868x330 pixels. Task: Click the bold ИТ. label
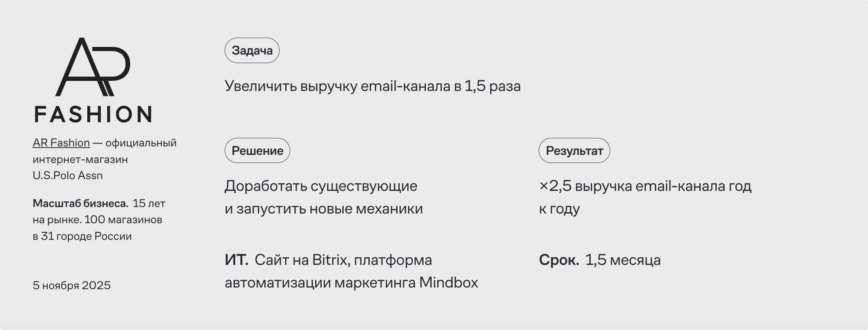(x=236, y=260)
